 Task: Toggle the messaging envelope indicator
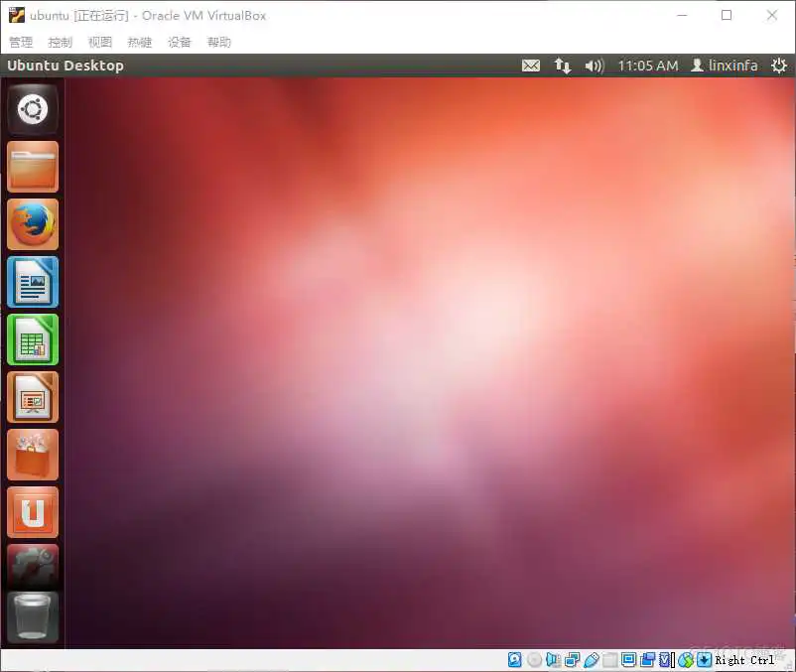(530, 66)
